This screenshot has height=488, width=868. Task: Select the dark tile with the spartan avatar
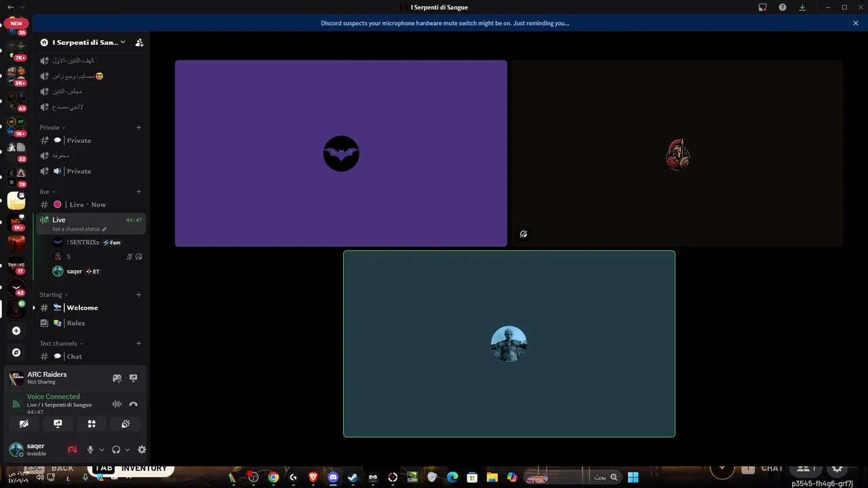(677, 153)
